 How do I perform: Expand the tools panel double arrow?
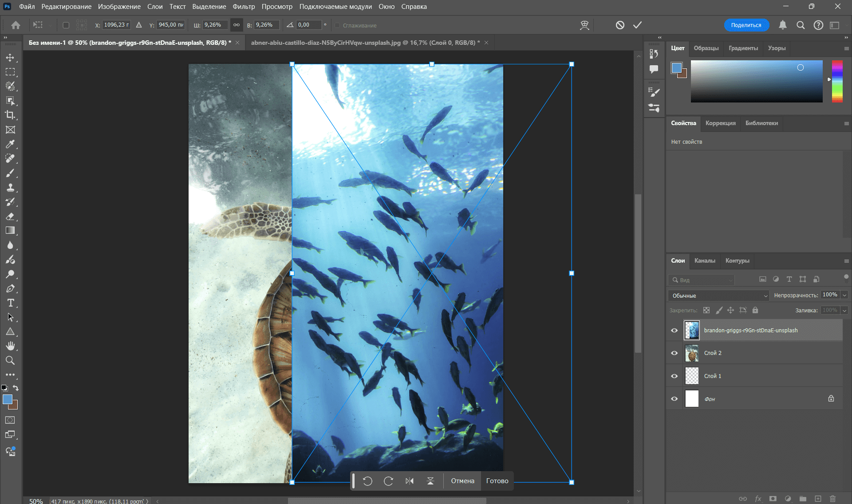pos(5,38)
